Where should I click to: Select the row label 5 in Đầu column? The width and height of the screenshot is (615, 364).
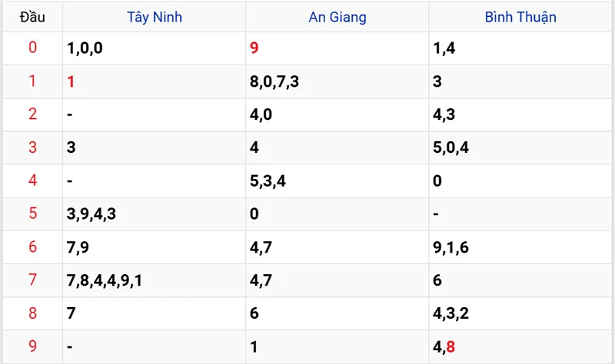[32, 213]
